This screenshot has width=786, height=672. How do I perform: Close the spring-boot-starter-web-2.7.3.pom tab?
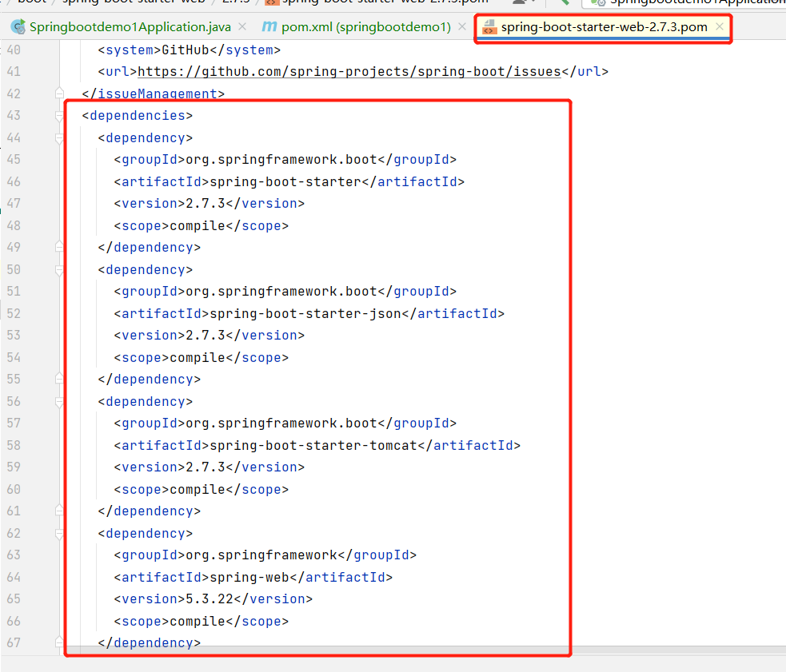coord(720,26)
